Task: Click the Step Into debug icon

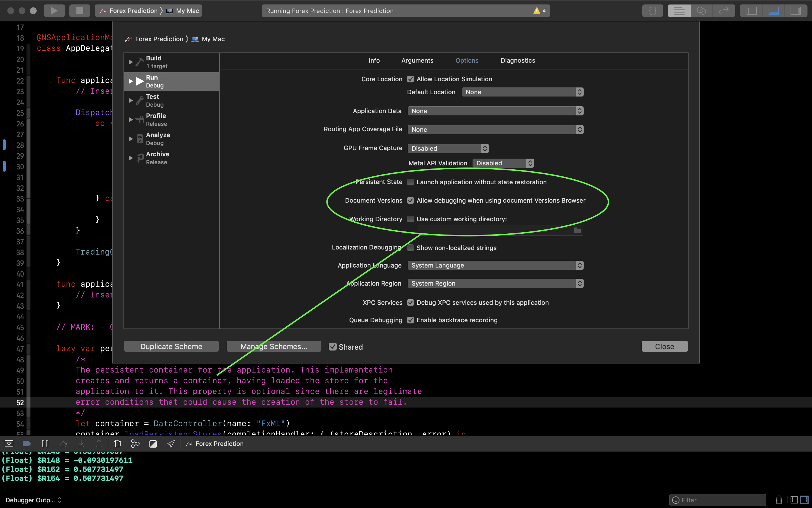Action: click(81, 444)
